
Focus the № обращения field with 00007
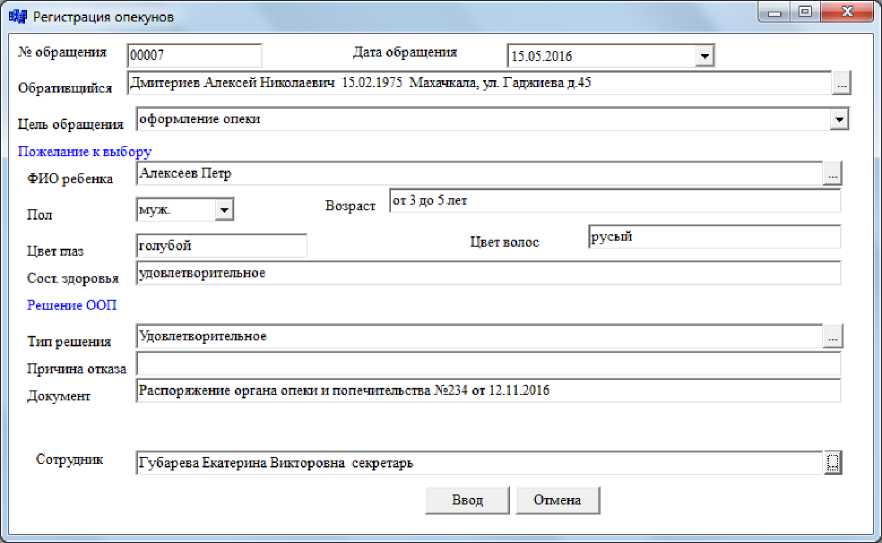195,55
